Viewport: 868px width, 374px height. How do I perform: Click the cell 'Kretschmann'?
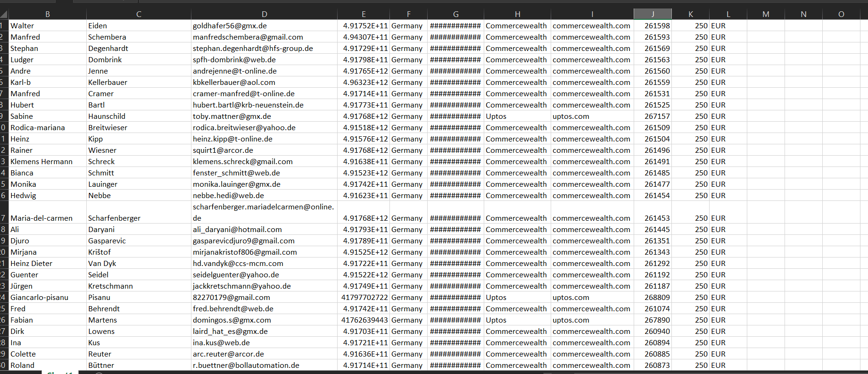tap(139, 286)
